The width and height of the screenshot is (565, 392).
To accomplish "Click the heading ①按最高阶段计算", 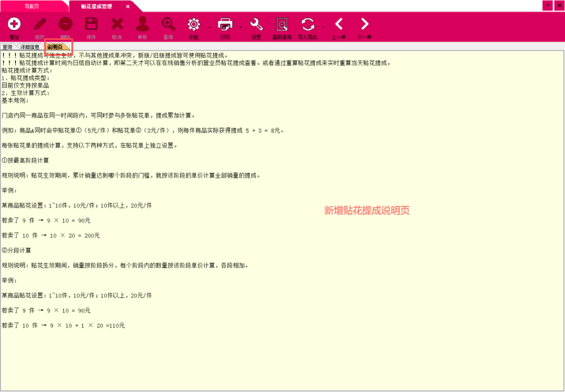I will (x=25, y=161).
